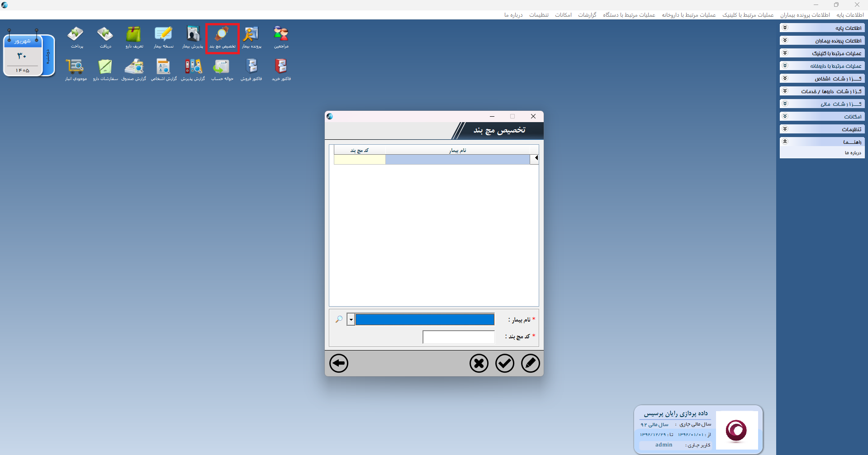This screenshot has width=868, height=455.
Task: Open the پذیرش بیمار admission icon
Action: click(193, 37)
